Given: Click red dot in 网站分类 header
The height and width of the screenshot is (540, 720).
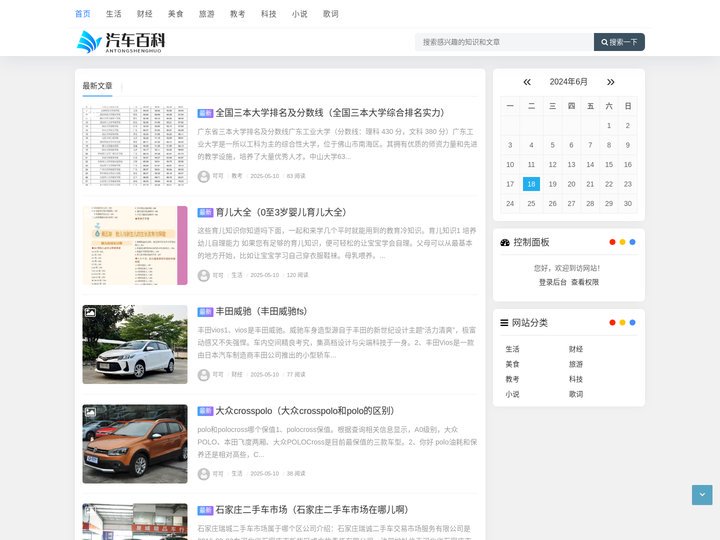Looking at the screenshot, I should [612, 322].
